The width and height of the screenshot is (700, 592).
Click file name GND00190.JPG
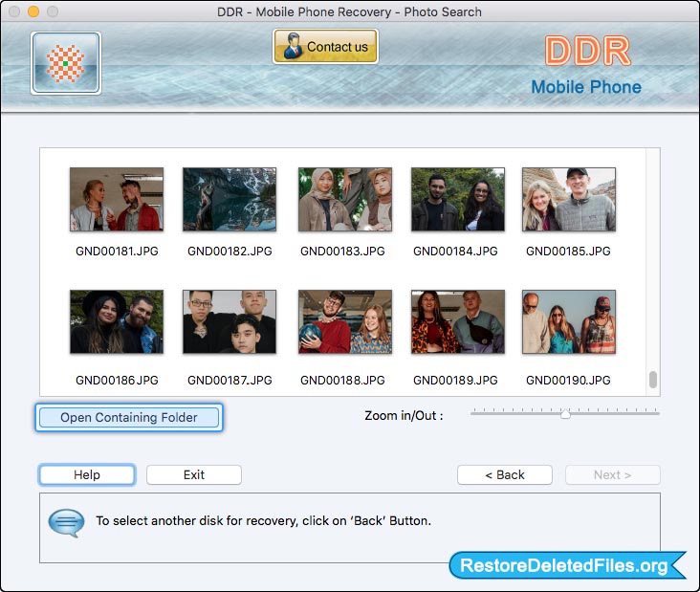[x=568, y=380]
